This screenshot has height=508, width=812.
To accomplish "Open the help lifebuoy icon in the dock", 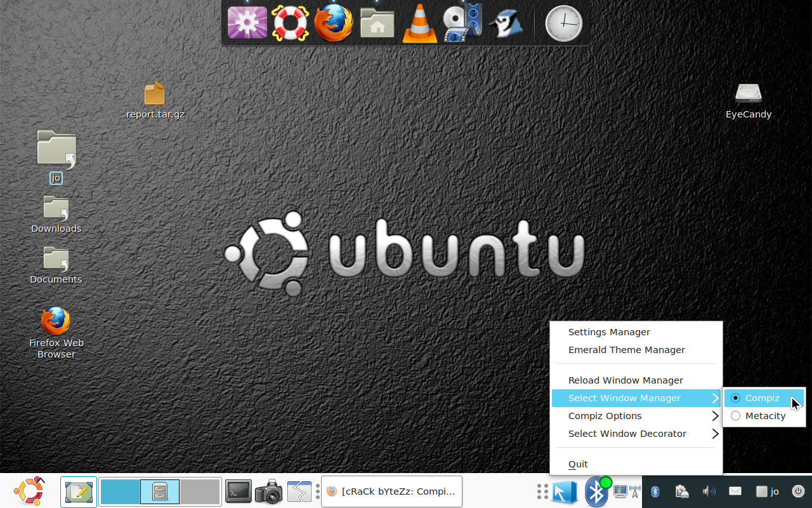I will coord(291,23).
